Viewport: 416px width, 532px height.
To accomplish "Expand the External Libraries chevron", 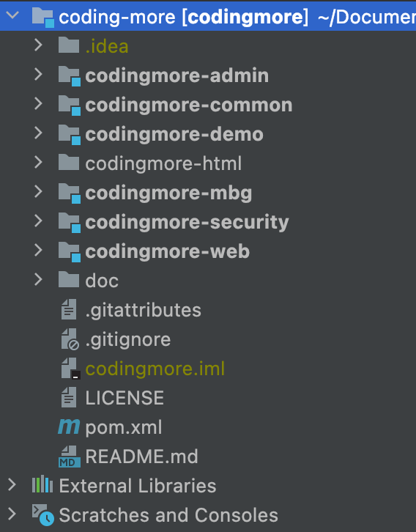I will pos(12,485).
